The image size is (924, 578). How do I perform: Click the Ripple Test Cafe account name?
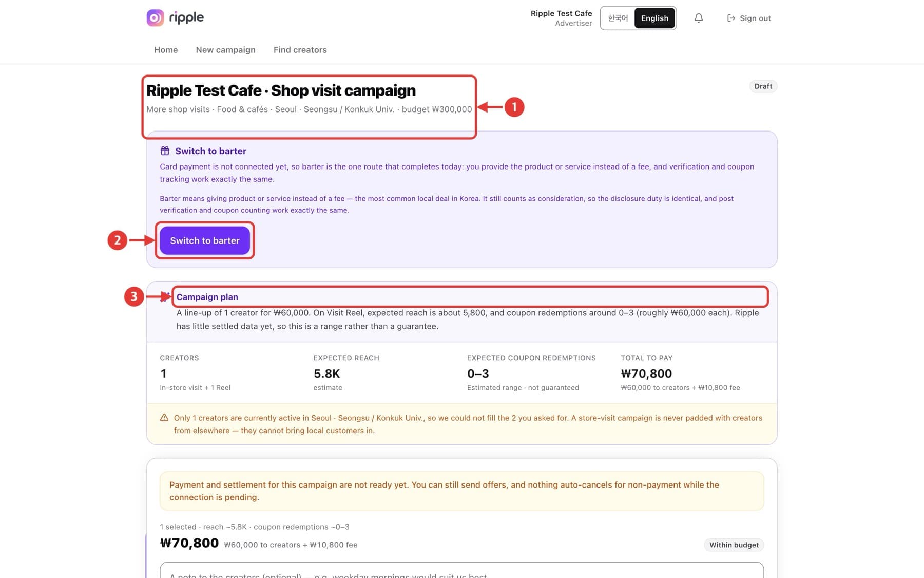click(x=561, y=13)
